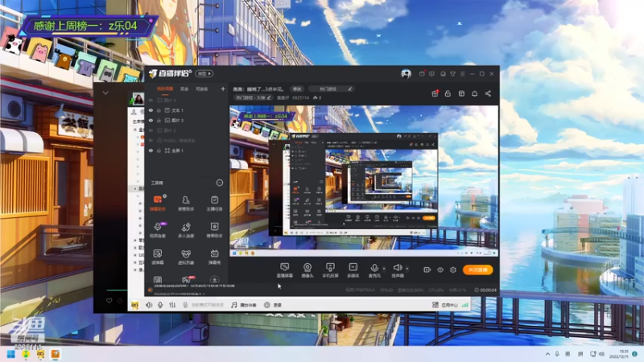Click the music note 播放伴奏 button

coord(244,305)
